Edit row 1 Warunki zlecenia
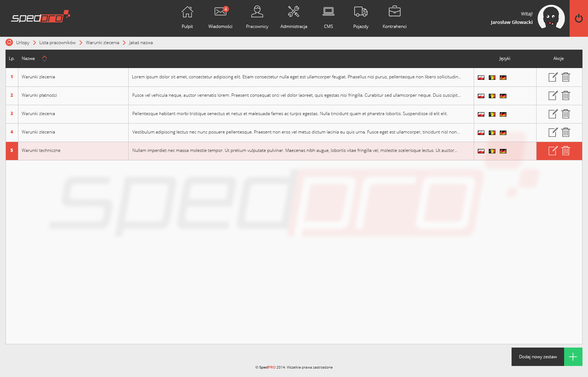 (x=553, y=77)
